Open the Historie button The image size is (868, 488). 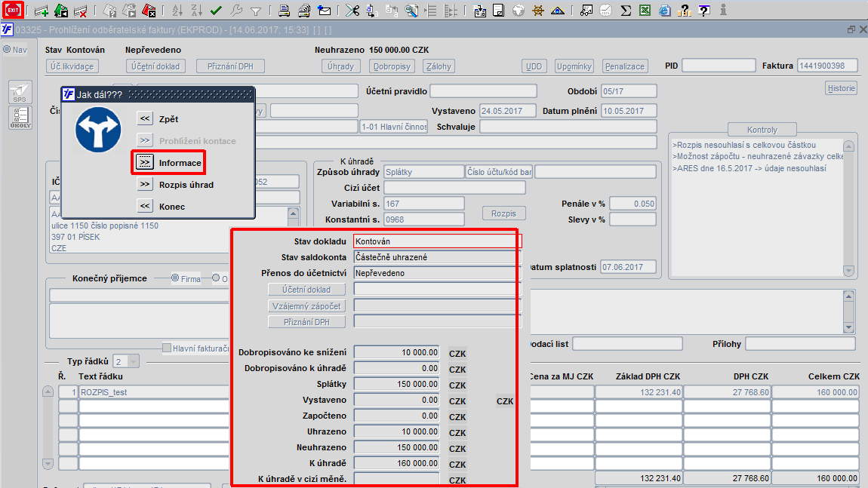pos(842,88)
